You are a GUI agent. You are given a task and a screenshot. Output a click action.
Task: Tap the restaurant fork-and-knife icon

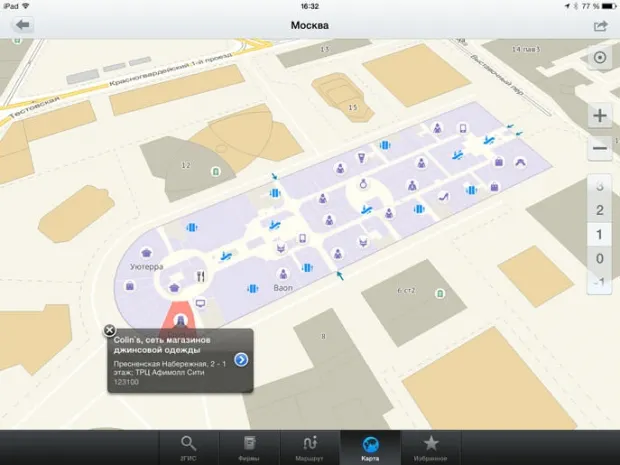pyautogui.click(x=201, y=276)
